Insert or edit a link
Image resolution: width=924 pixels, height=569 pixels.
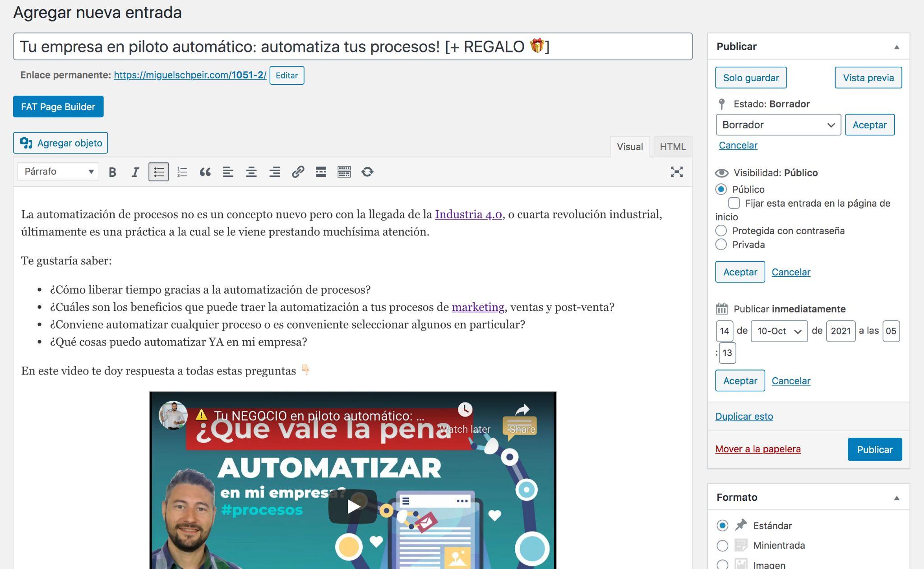point(298,172)
